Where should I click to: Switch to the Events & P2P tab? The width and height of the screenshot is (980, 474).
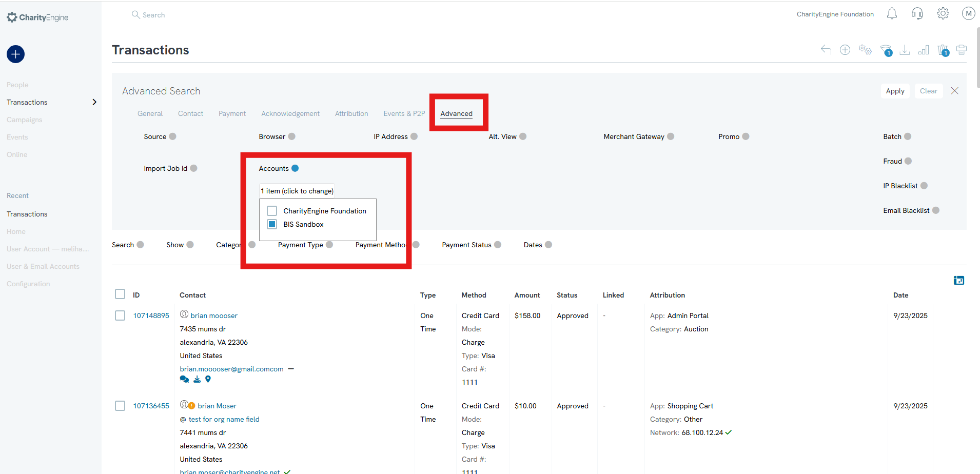coord(404,113)
